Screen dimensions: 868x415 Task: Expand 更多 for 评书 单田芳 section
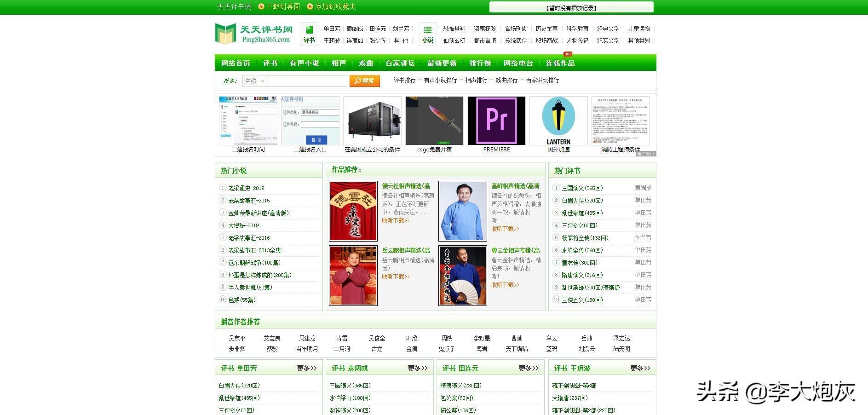(x=307, y=368)
